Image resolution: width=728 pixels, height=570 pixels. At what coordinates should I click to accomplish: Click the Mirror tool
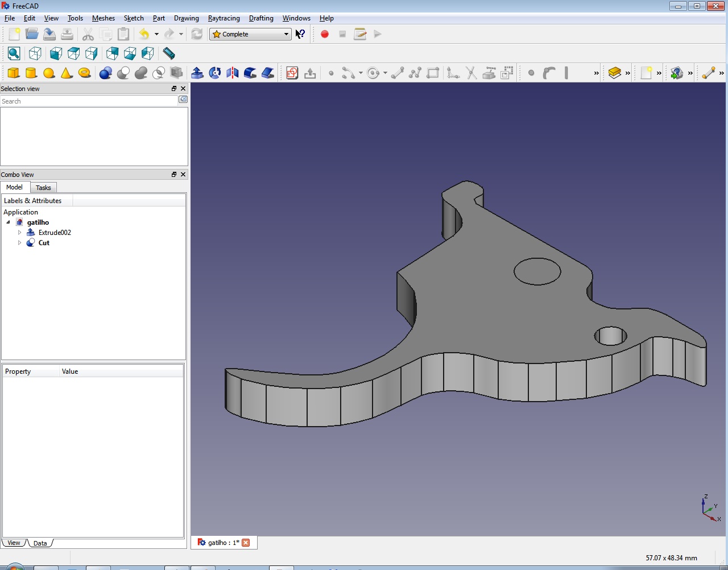[233, 73]
